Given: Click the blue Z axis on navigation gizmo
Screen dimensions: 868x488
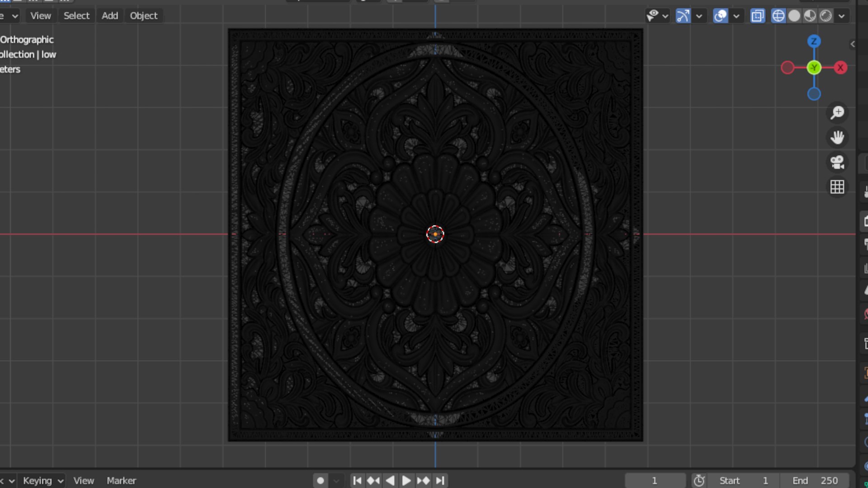Looking at the screenshot, I should [814, 42].
